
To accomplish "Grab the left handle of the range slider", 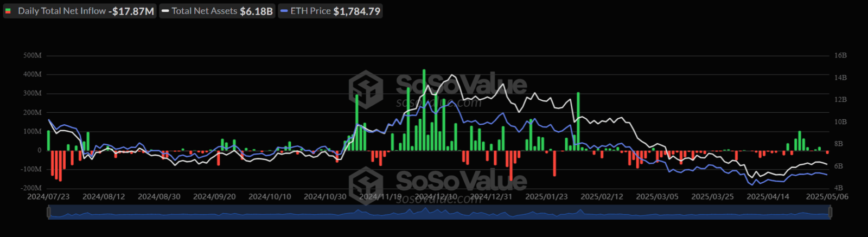I will coord(48,213).
